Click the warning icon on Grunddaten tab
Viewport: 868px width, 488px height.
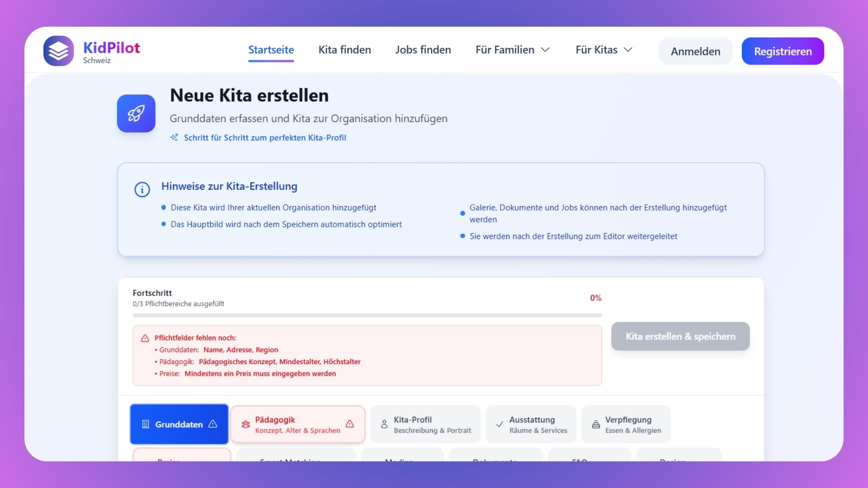[212, 424]
